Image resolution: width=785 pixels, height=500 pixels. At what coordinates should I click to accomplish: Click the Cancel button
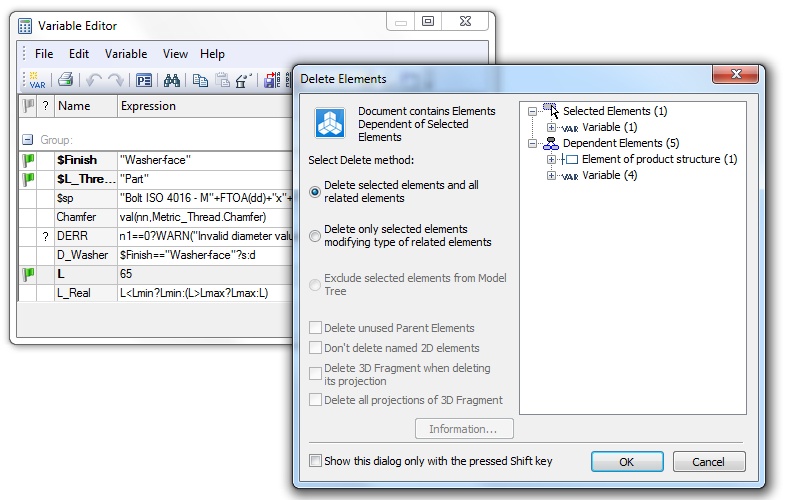point(709,462)
